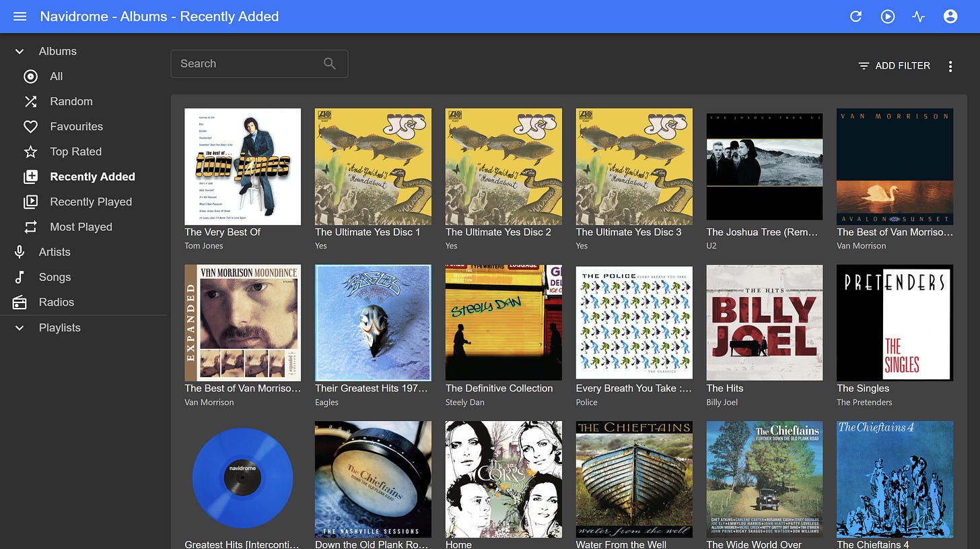This screenshot has width=980, height=549.
Task: Click the search magnifier icon
Action: click(329, 63)
